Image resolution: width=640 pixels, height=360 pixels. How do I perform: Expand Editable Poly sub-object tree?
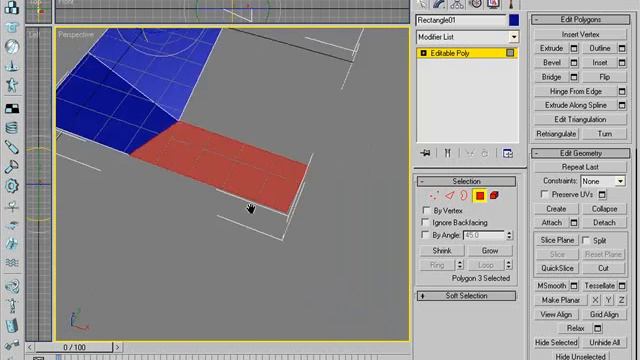coord(423,53)
